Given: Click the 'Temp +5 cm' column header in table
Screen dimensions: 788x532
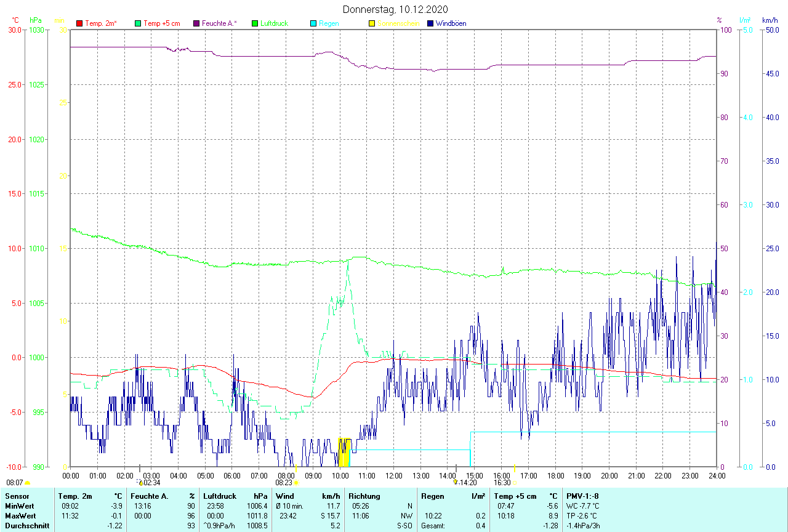Looking at the screenshot, I should click(515, 496).
